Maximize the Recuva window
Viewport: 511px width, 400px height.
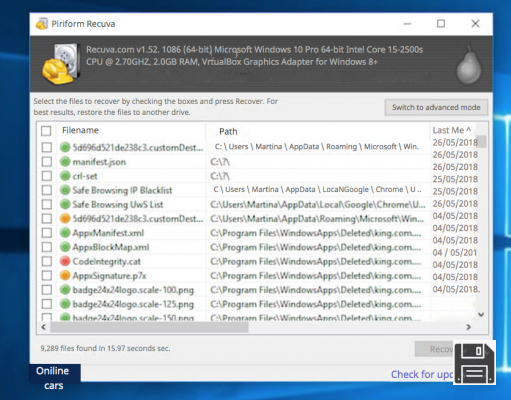441,24
